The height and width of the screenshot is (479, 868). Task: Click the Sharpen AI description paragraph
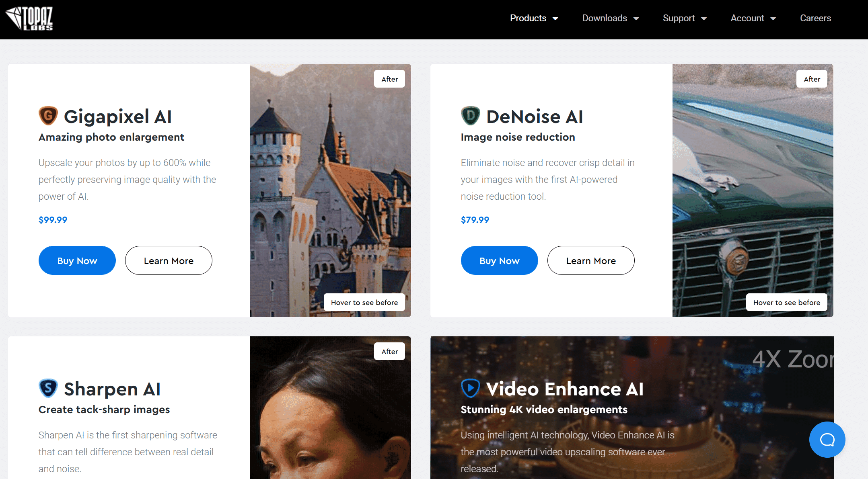[x=128, y=452]
